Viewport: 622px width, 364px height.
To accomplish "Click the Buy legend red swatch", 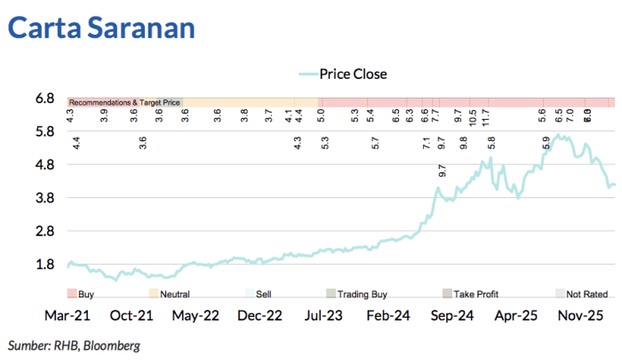I will (x=73, y=293).
